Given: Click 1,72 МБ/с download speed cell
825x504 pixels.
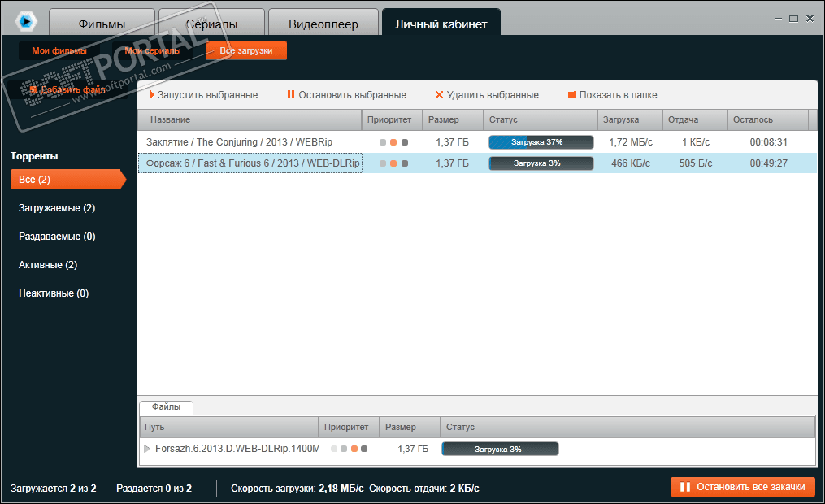Looking at the screenshot, I should click(630, 142).
